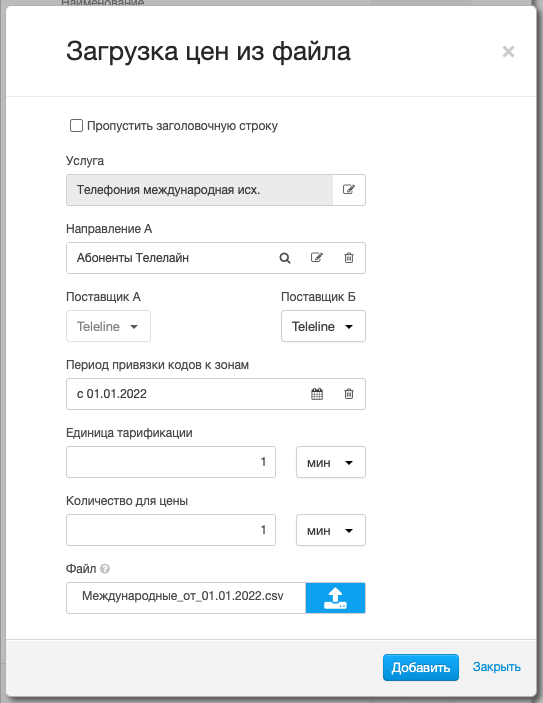Click the help icon next to Файл
This screenshot has height=703, width=543.
pyautogui.click(x=105, y=568)
